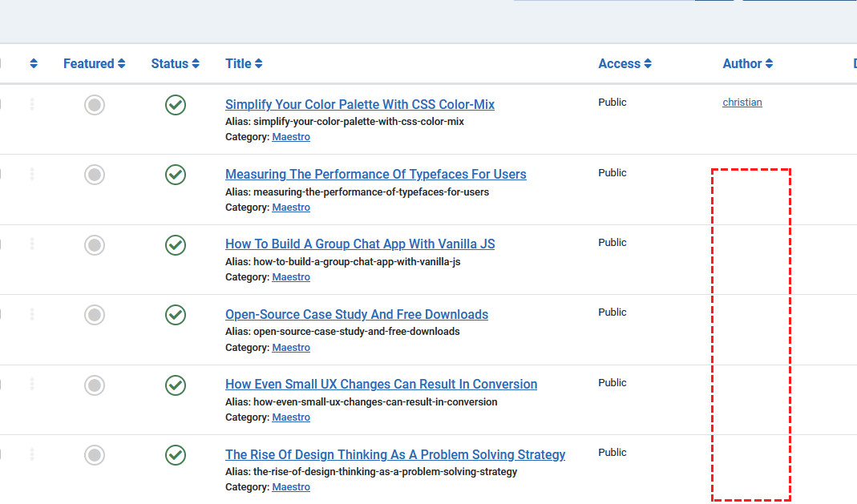Sort the articles by Title header
The image size is (857, 504).
pos(244,64)
